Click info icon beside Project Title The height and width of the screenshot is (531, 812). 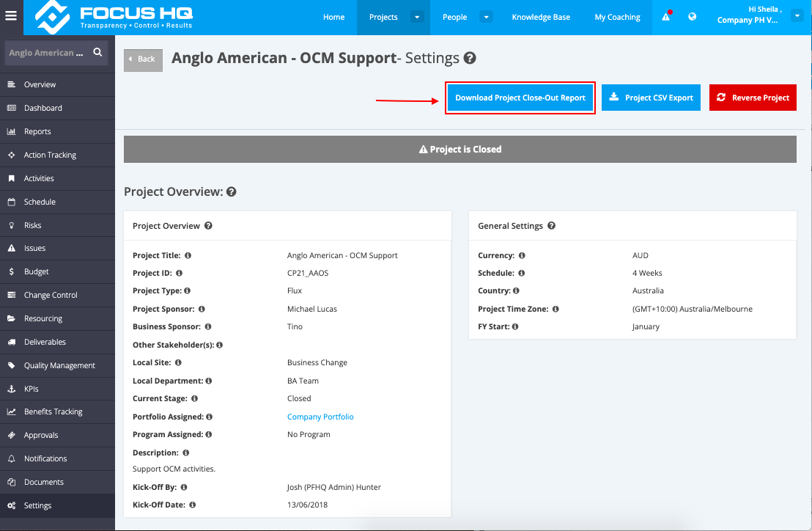coord(188,255)
